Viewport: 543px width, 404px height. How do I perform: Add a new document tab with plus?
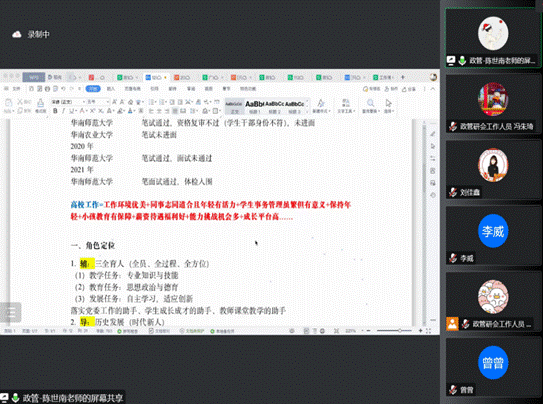[x=403, y=77]
